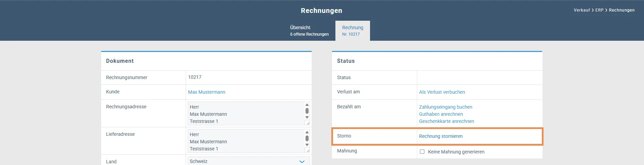The image size is (644, 165).
Task: Click down arrow of Rechnungsadresse scrollbar
Action: pos(307,117)
